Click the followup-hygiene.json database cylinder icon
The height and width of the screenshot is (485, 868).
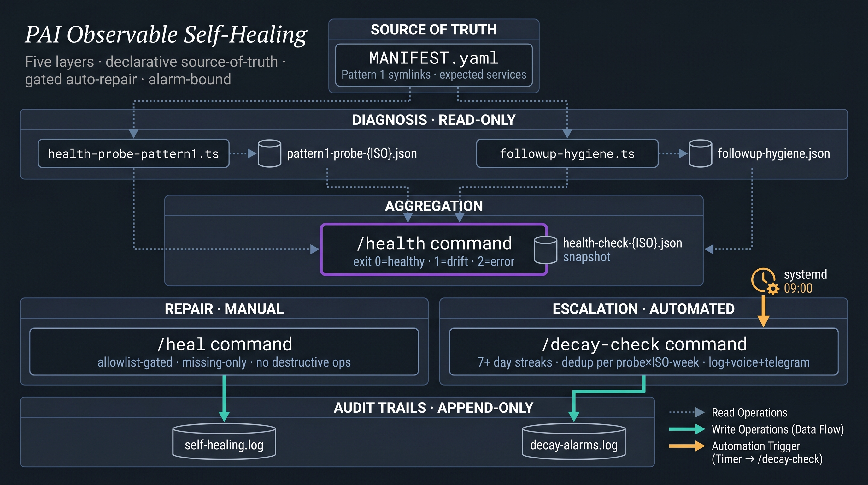tap(700, 153)
